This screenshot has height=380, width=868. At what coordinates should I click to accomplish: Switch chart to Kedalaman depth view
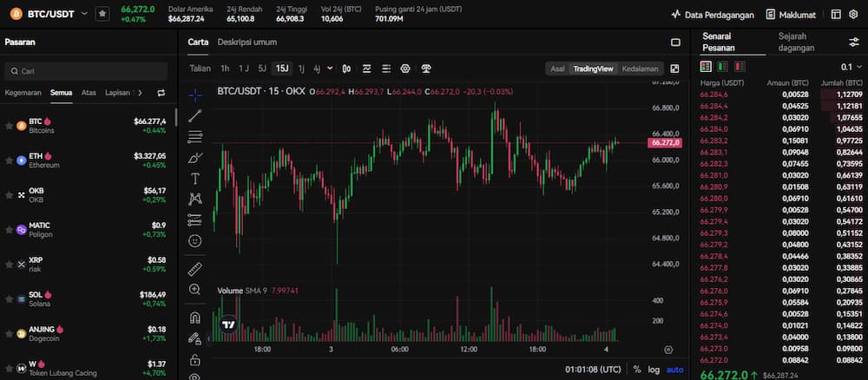click(640, 69)
